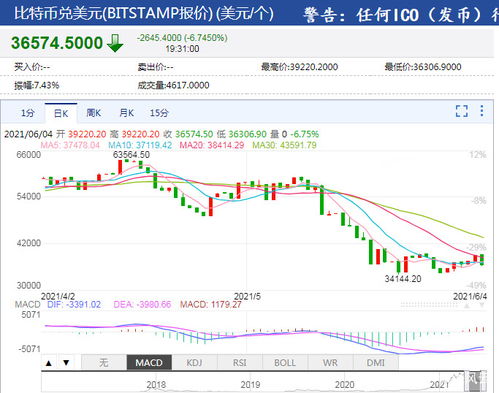Click the timeline range slider handle near 2021
Screen dimensions: 499x393
click(475, 382)
